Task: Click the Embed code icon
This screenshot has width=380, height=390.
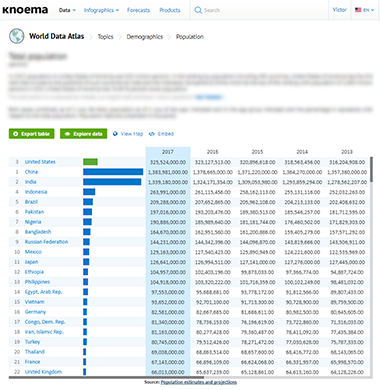Action: click(152, 134)
